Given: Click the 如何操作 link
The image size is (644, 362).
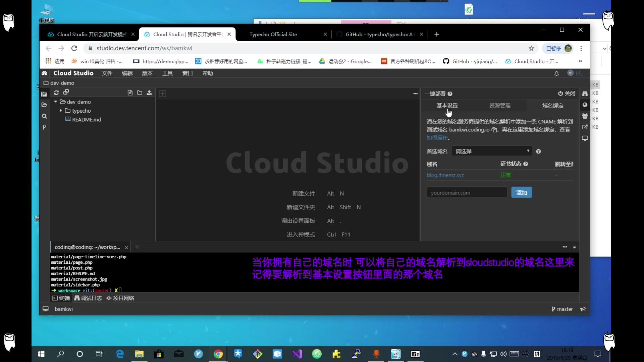Looking at the screenshot, I should coord(437,137).
